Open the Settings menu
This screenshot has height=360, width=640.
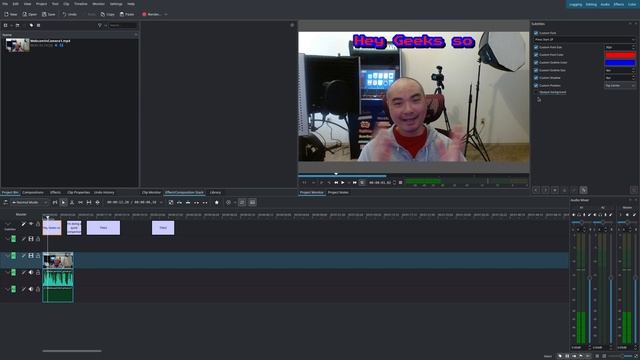point(116,4)
